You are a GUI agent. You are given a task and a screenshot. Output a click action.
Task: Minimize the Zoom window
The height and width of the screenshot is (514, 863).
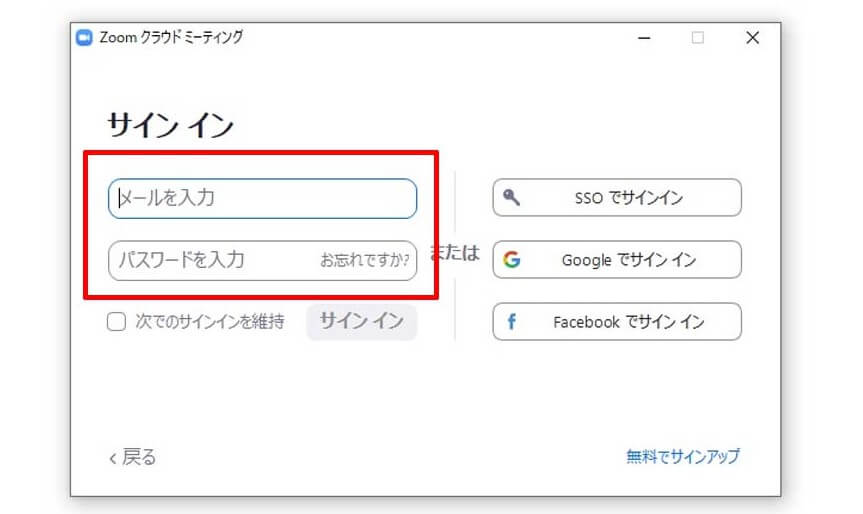click(x=644, y=38)
